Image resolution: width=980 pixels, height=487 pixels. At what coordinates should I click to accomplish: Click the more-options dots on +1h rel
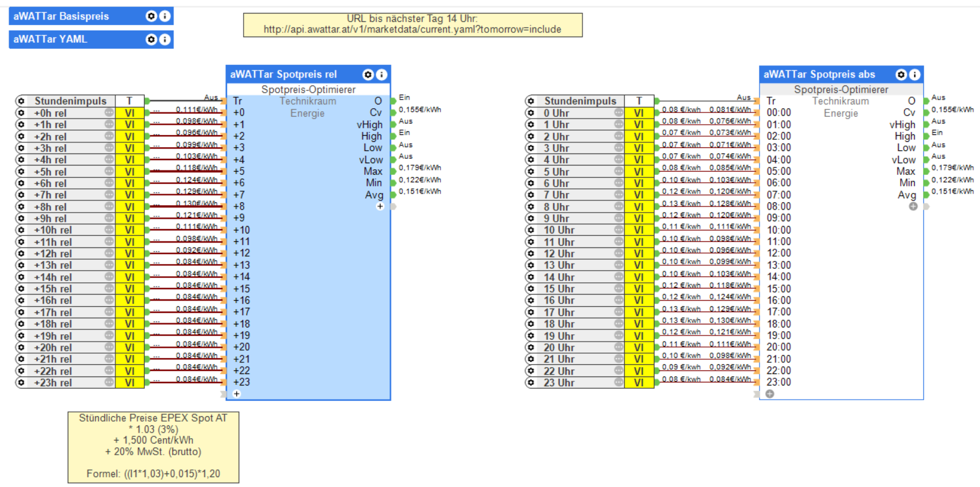point(109,125)
